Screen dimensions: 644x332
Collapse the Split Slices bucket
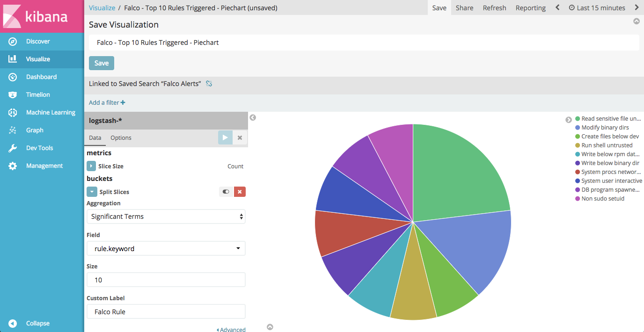pos(91,192)
